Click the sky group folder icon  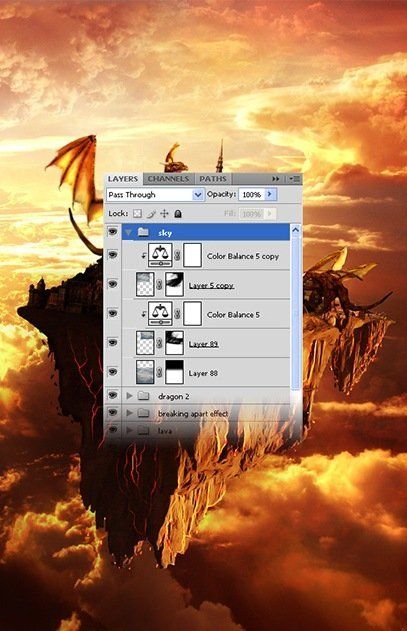tap(143, 232)
